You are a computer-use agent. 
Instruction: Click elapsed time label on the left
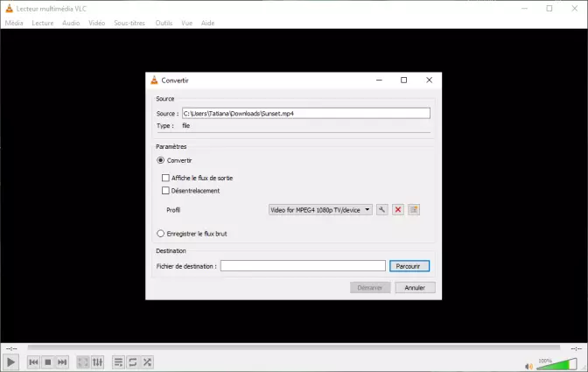point(11,348)
